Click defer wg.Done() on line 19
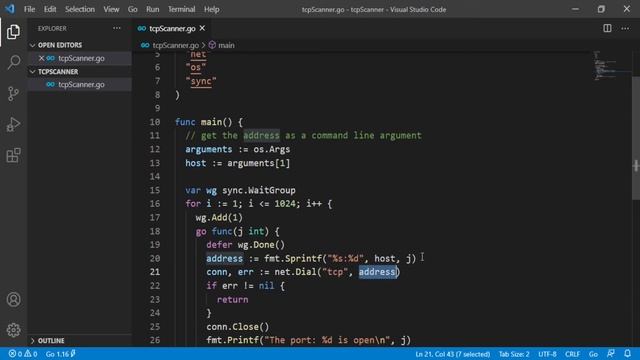The height and width of the screenshot is (360, 640). point(245,245)
